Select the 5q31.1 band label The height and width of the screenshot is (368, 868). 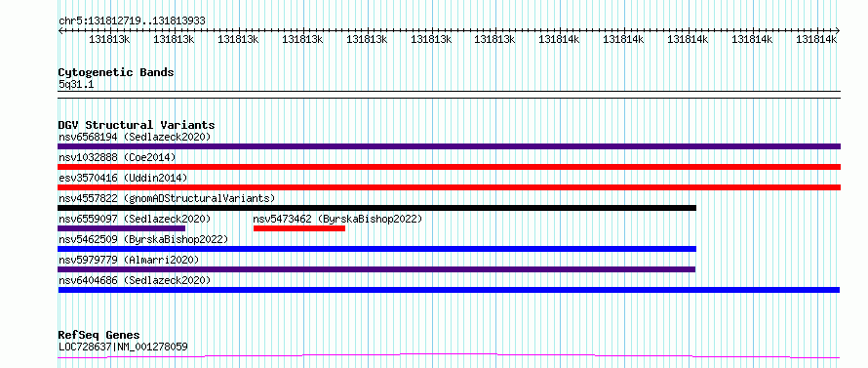point(76,85)
